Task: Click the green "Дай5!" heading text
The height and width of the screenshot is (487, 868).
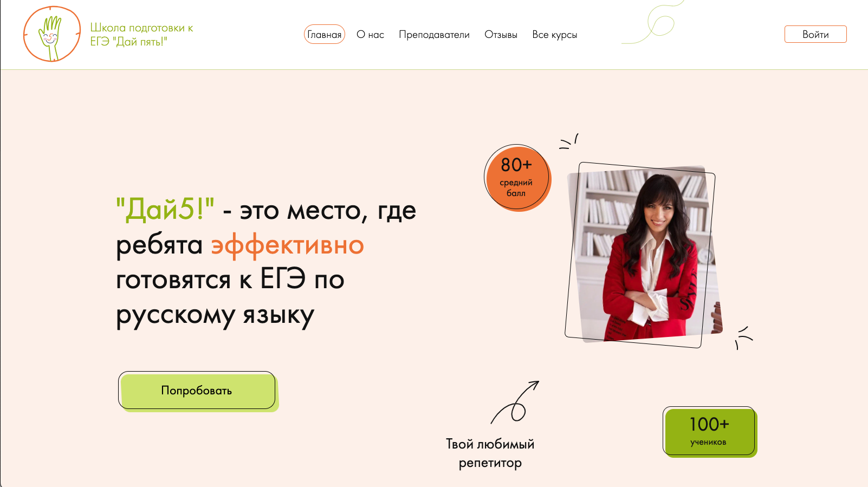Action: [x=165, y=209]
